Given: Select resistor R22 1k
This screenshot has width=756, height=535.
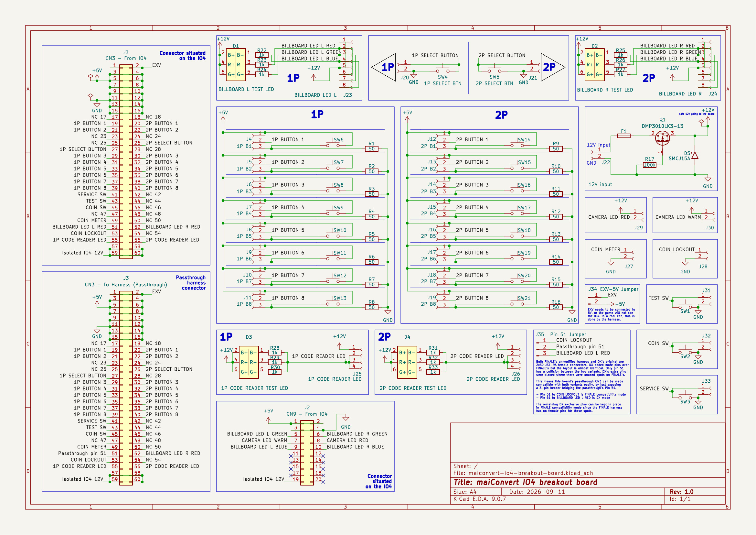Looking at the screenshot, I should click(x=262, y=55).
